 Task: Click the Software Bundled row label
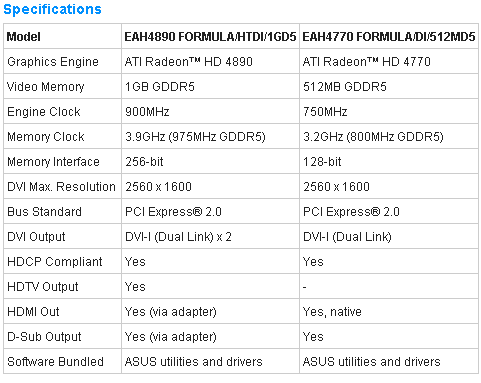point(55,362)
